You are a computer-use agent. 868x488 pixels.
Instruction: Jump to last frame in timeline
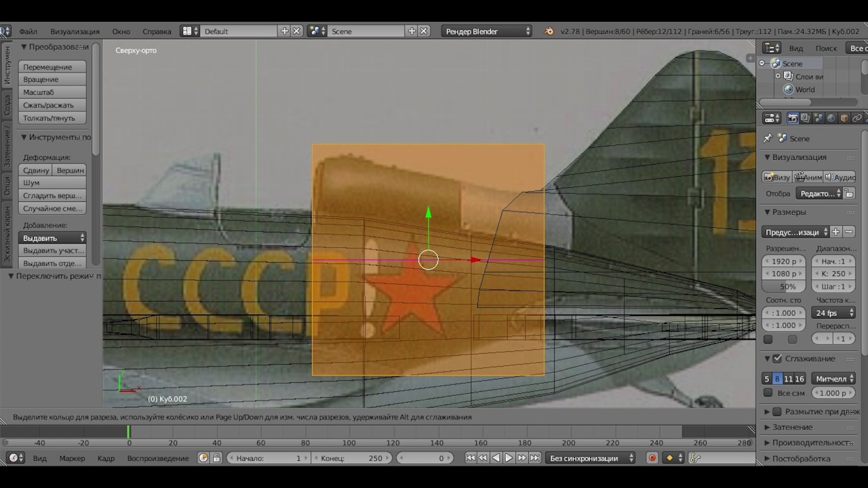coord(534,458)
